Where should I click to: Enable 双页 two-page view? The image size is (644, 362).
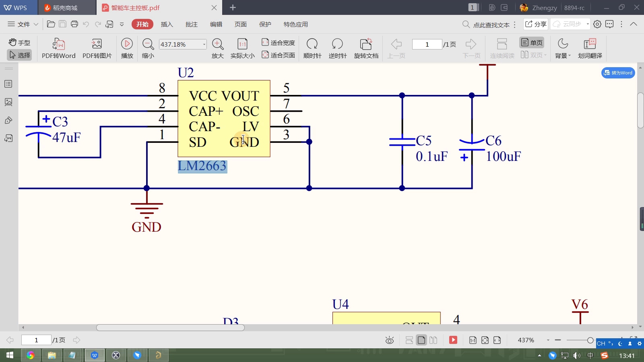click(532, 55)
